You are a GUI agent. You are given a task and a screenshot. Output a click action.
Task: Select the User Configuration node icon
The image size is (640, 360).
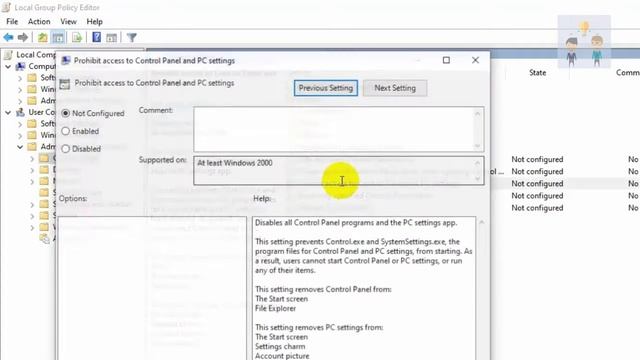pos(20,112)
